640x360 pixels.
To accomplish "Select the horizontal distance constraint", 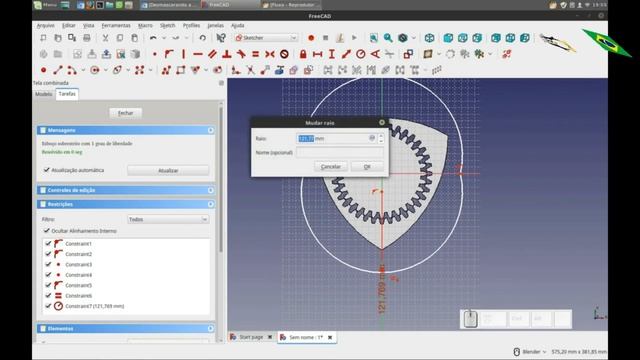I will point(317,54).
